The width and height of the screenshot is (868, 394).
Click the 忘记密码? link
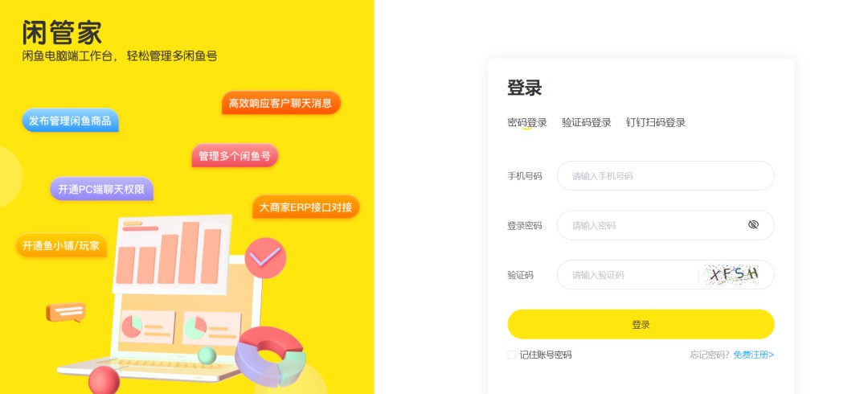click(710, 355)
